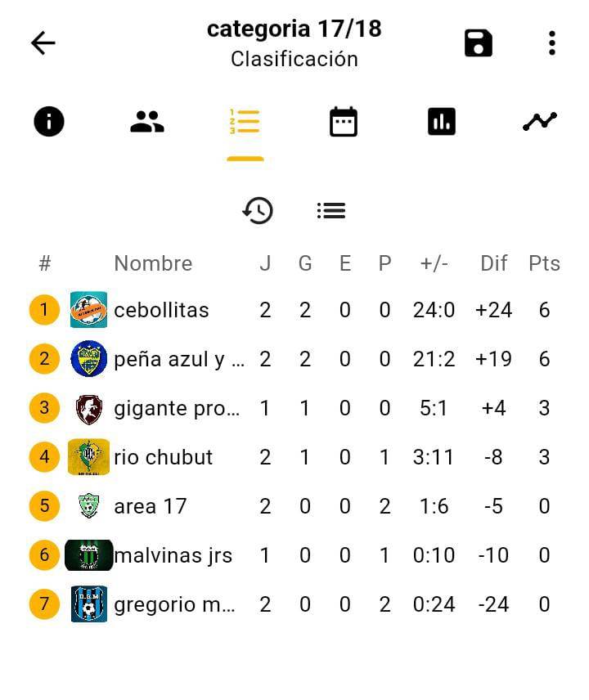Switch to the teams people icon tab
Image resolution: width=589 pixels, height=700 pixels.
pyautogui.click(x=147, y=121)
